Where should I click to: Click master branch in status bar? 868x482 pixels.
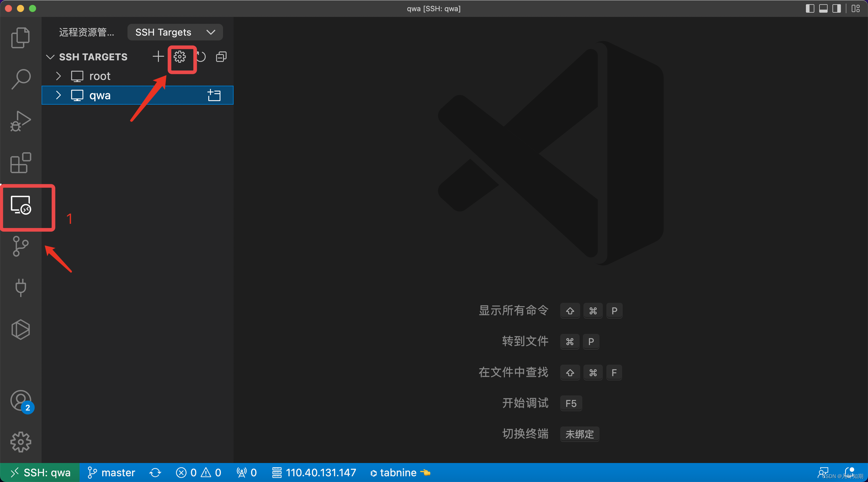pyautogui.click(x=111, y=473)
